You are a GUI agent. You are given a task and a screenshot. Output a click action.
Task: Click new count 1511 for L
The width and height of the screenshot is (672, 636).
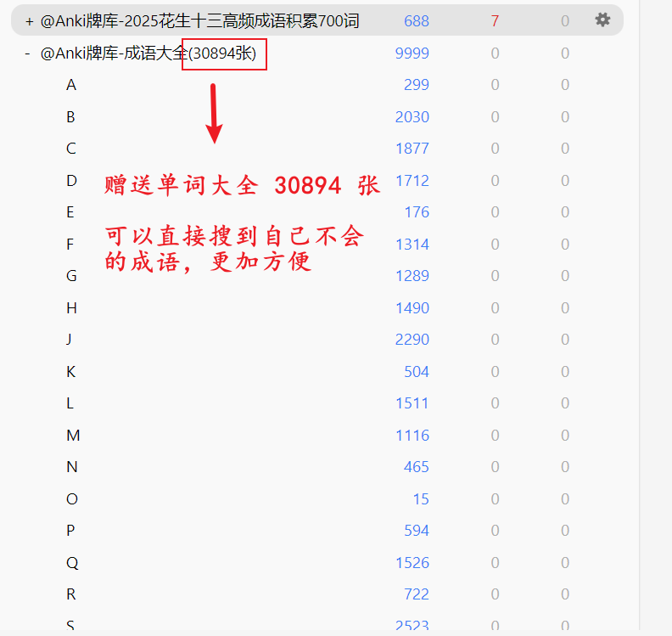(x=412, y=403)
